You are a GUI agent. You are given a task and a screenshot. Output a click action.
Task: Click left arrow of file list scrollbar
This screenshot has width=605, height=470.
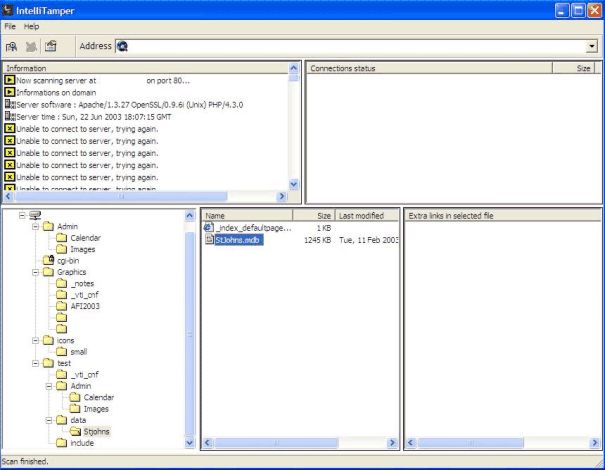[207, 442]
